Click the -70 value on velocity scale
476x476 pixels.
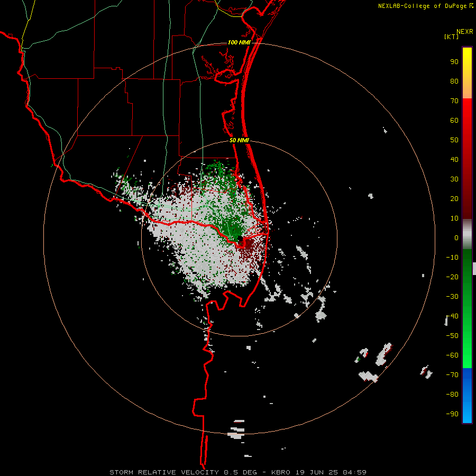coord(452,375)
